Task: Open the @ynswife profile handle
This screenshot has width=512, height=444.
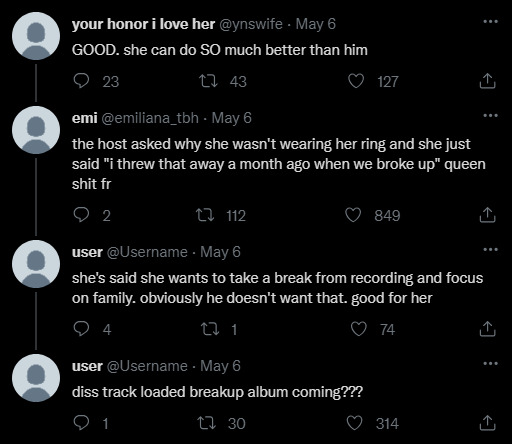Action: [x=250, y=24]
